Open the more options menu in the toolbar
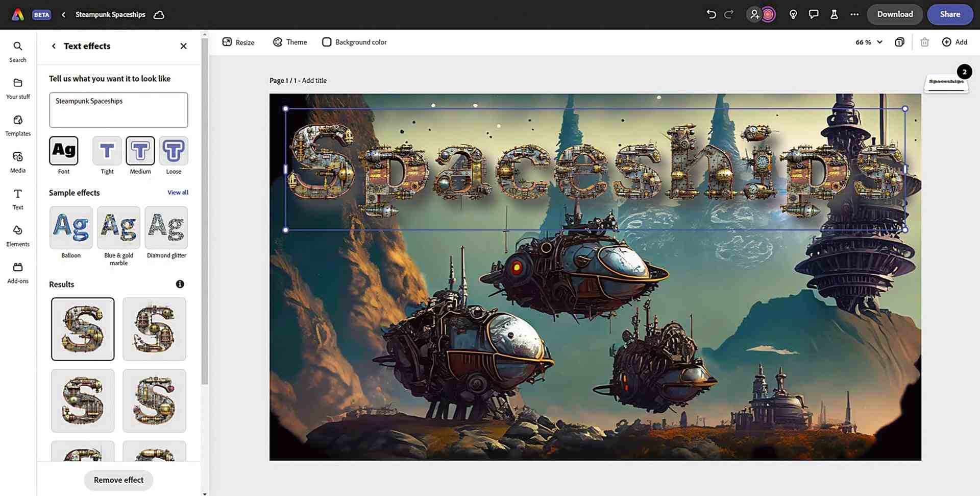 click(854, 14)
